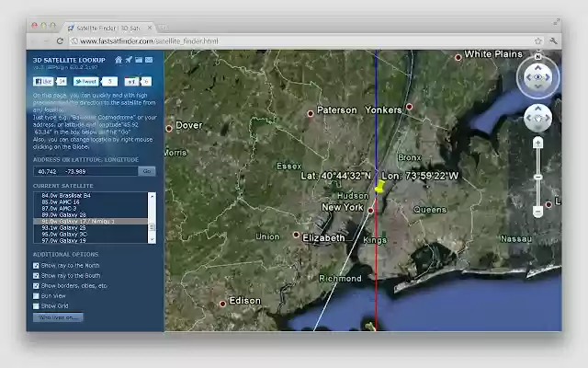The height and width of the screenshot is (368, 588).
Task: Open a new browser tab
Action: tap(163, 28)
